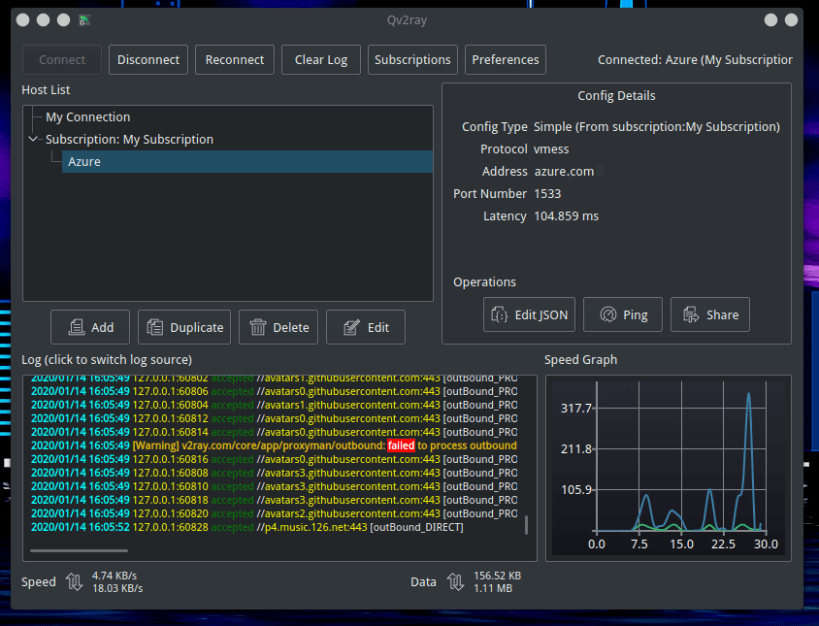Select the Subscription: My Subscription row
The height and width of the screenshot is (626, 819).
click(x=129, y=140)
